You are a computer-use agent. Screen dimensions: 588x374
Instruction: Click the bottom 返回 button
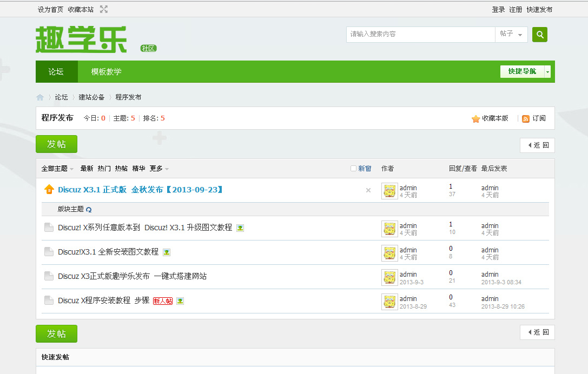coord(537,332)
